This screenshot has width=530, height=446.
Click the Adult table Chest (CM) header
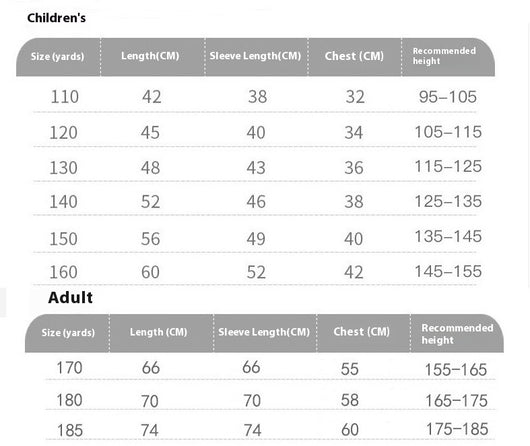[x=362, y=332]
